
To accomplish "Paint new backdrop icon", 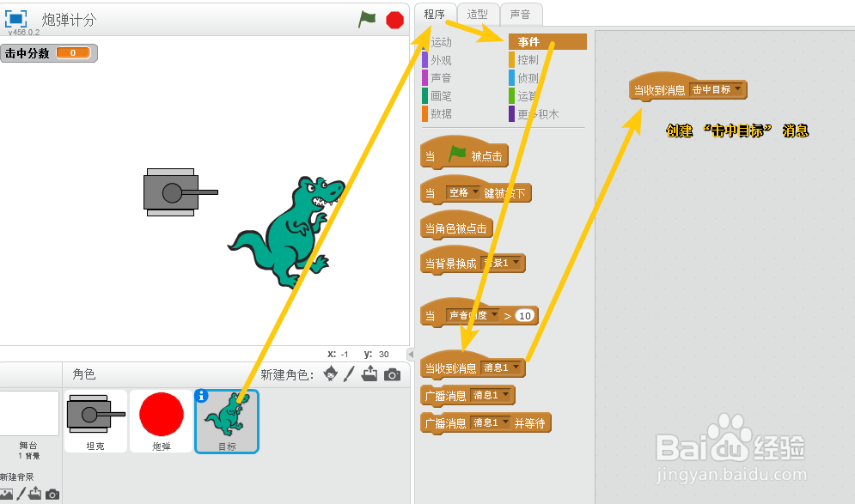I will (21, 494).
